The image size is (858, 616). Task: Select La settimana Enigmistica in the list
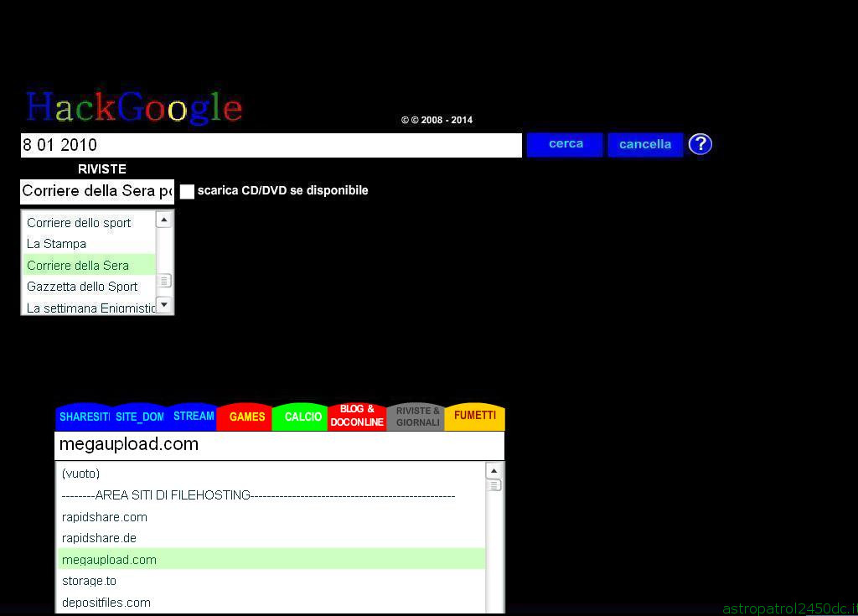[x=89, y=307]
